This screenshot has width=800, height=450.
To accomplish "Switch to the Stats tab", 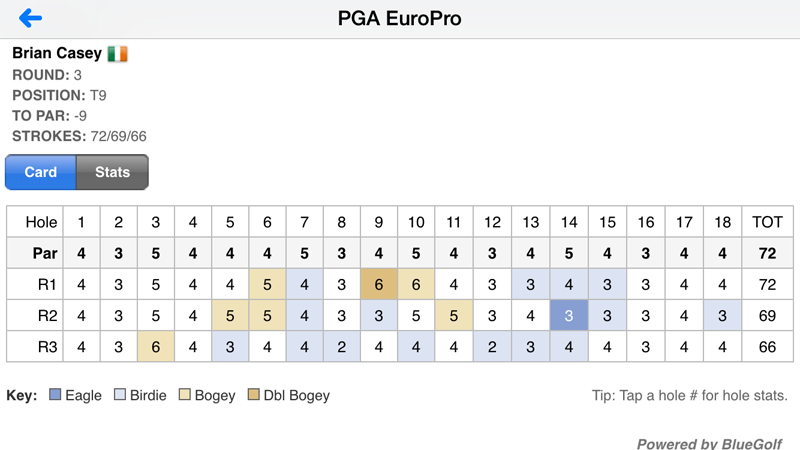I will click(112, 172).
